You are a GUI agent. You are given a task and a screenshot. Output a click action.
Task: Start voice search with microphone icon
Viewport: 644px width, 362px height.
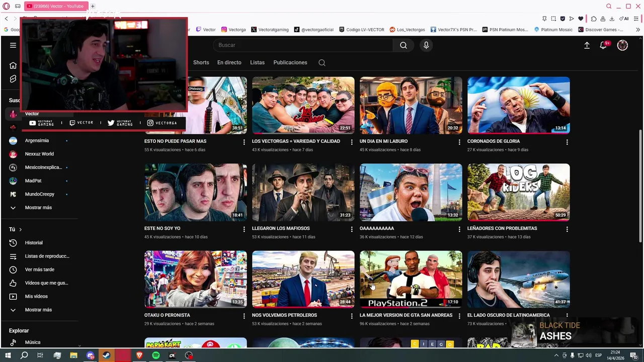pyautogui.click(x=426, y=45)
